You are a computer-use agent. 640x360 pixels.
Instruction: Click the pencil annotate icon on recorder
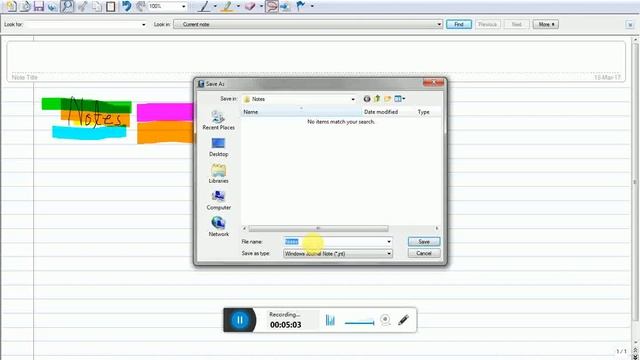click(x=403, y=320)
